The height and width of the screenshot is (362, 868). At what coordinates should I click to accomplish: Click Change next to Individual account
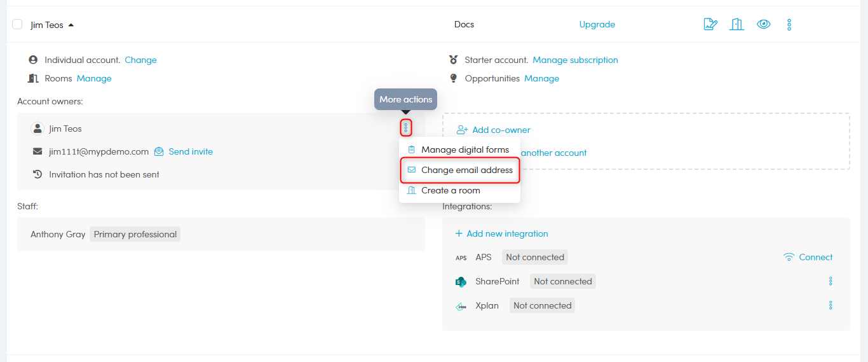point(140,60)
